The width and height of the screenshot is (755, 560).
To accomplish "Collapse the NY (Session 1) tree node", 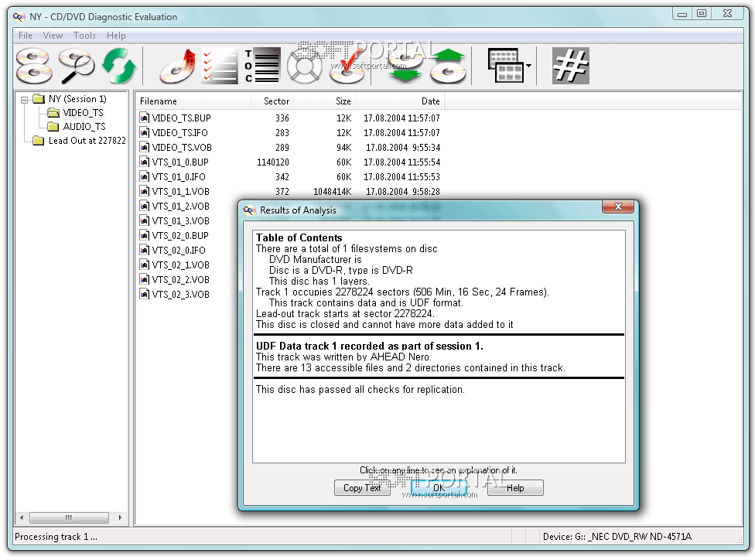I will click(24, 100).
